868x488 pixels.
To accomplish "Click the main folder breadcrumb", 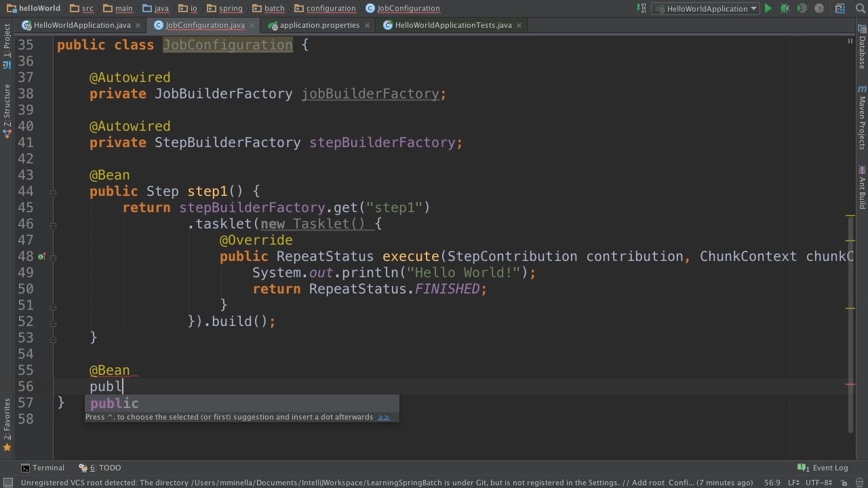I will (118, 8).
